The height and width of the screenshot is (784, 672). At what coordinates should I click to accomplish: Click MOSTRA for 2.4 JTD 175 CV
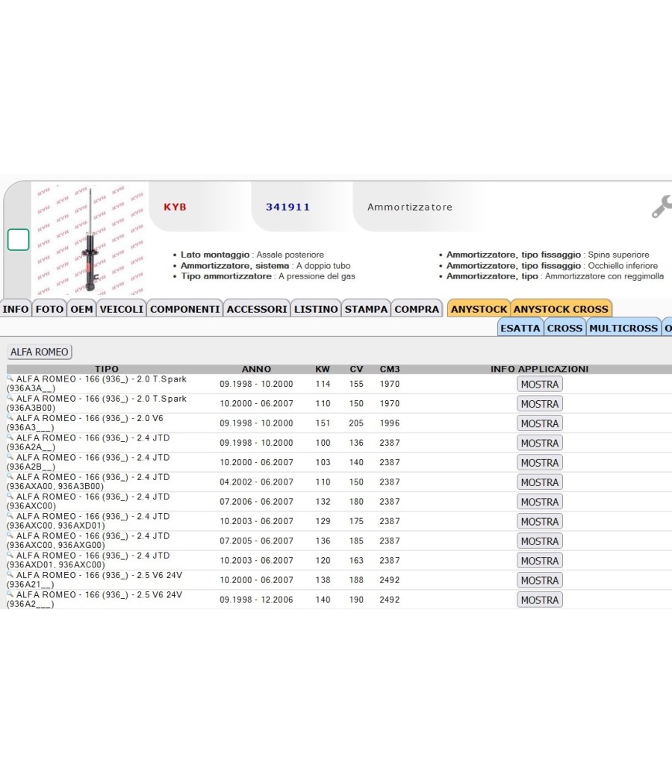point(540,521)
